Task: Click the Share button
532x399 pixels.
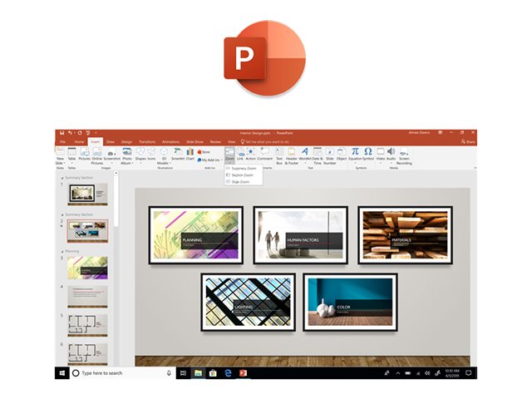Action: [468, 141]
